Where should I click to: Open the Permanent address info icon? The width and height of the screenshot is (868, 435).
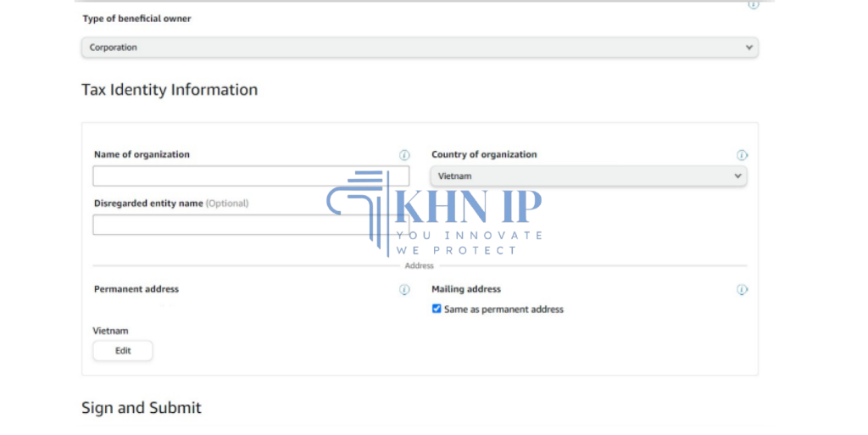(404, 290)
